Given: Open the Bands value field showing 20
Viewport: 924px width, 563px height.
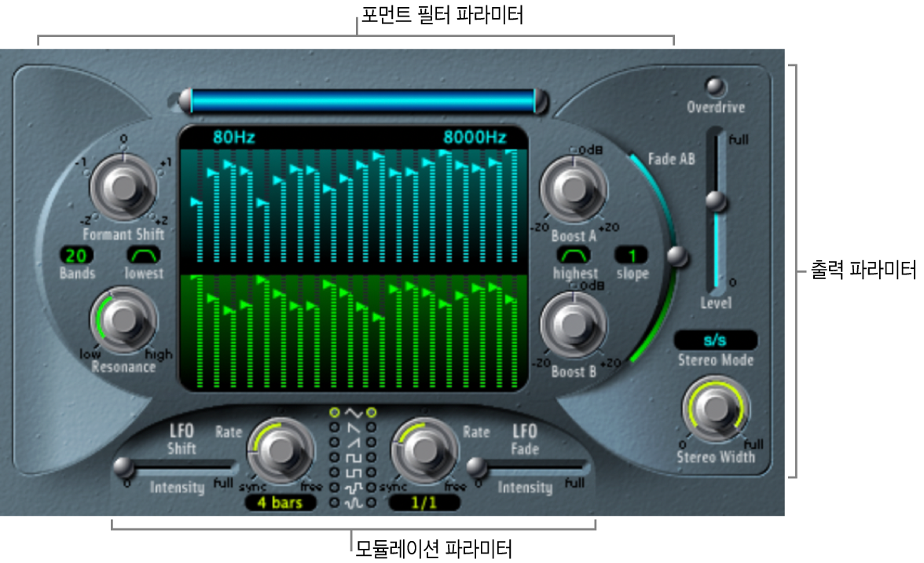Looking at the screenshot, I should coord(77,256).
